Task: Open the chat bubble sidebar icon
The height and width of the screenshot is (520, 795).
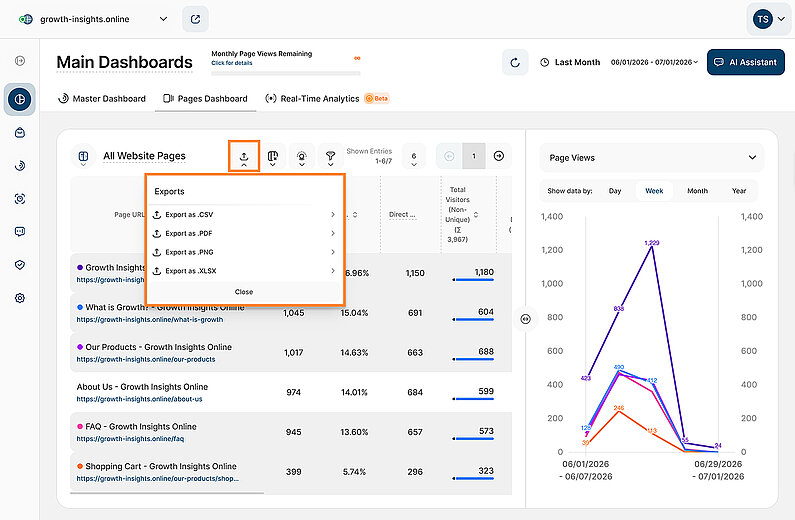Action: (x=20, y=232)
